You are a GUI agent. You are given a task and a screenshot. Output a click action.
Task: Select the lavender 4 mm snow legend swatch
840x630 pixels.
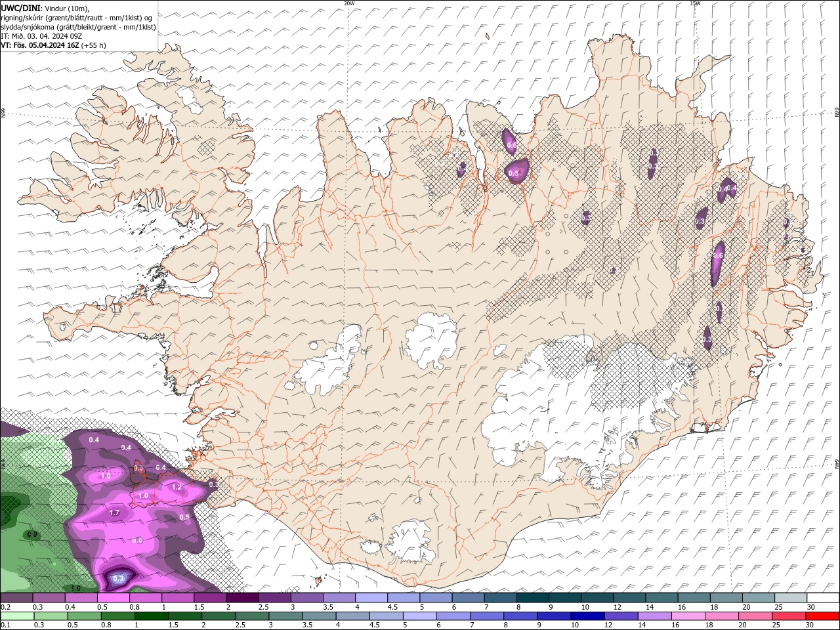pos(371,598)
